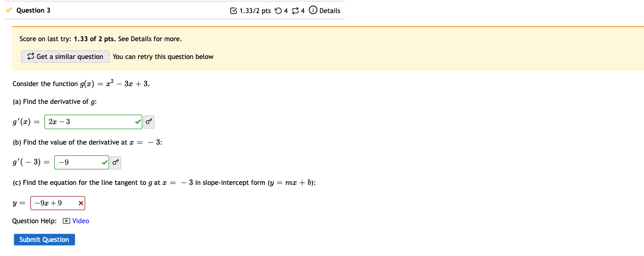The height and width of the screenshot is (256, 644).
Task: Click Get a similar question button
Action: tap(65, 57)
